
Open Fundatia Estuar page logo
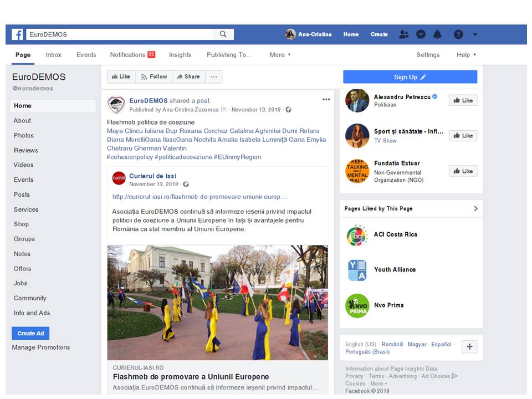point(357,171)
